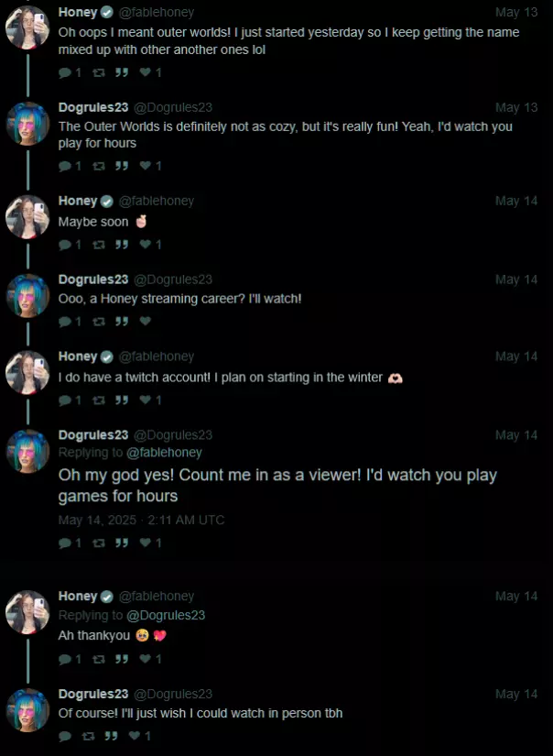Retweet Dogrules23's 'The Outer Worlds is definitely' tweet
Image resolution: width=553 pixels, height=756 pixels.
pos(99,166)
